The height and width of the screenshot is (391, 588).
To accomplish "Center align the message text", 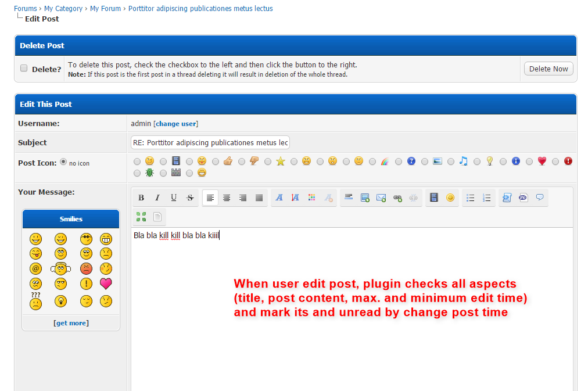I will click(227, 198).
